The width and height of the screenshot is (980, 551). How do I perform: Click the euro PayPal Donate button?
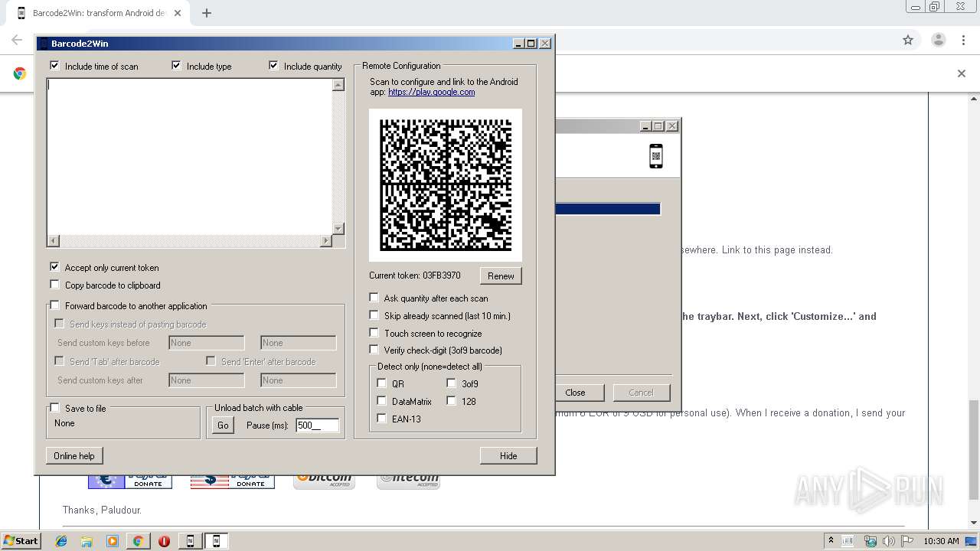point(129,481)
